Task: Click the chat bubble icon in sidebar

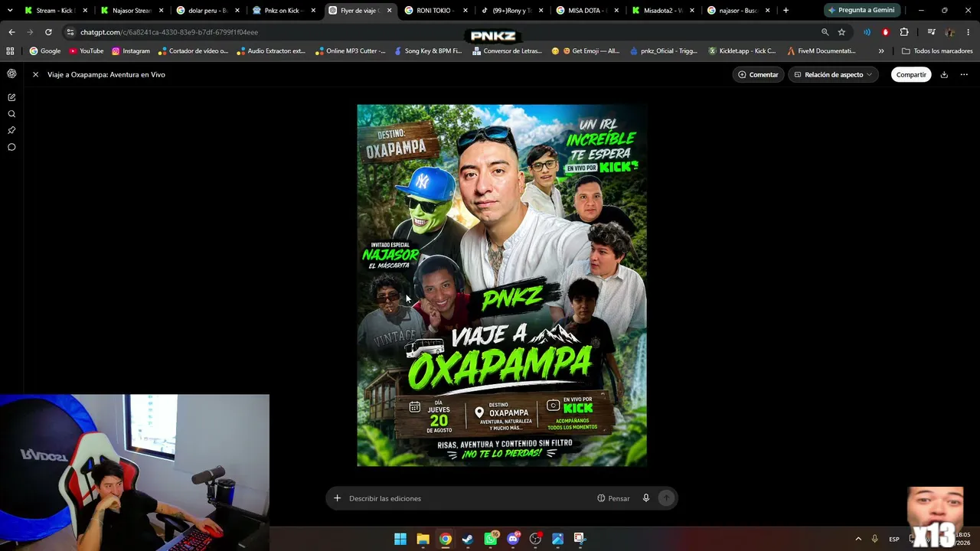Action: tap(11, 147)
